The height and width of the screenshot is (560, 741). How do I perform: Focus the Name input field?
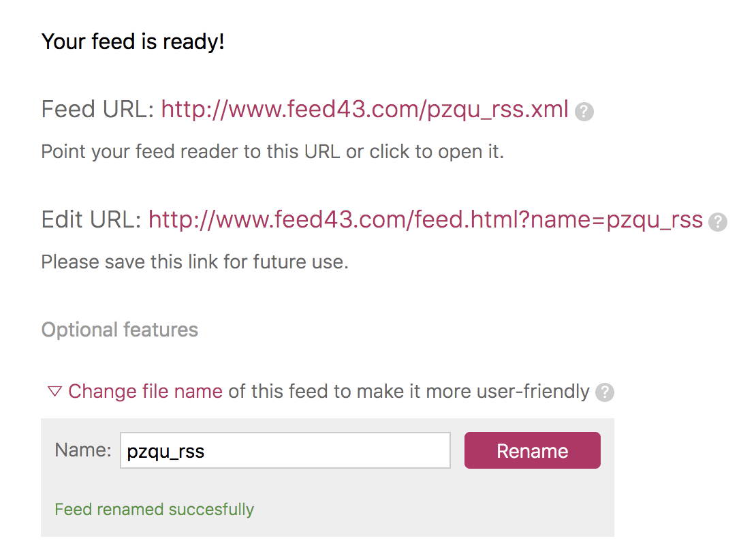pos(285,451)
